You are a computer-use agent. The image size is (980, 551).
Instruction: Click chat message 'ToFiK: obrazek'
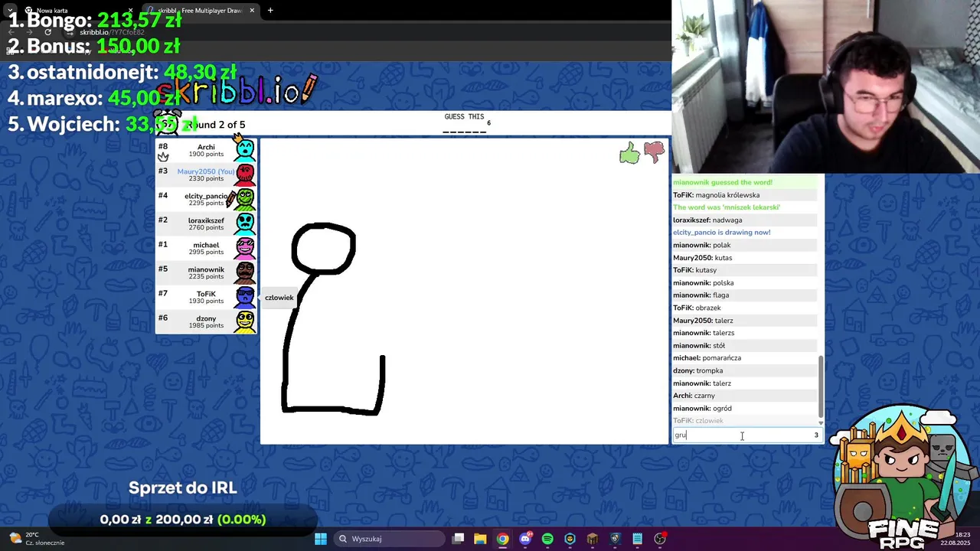click(x=697, y=308)
